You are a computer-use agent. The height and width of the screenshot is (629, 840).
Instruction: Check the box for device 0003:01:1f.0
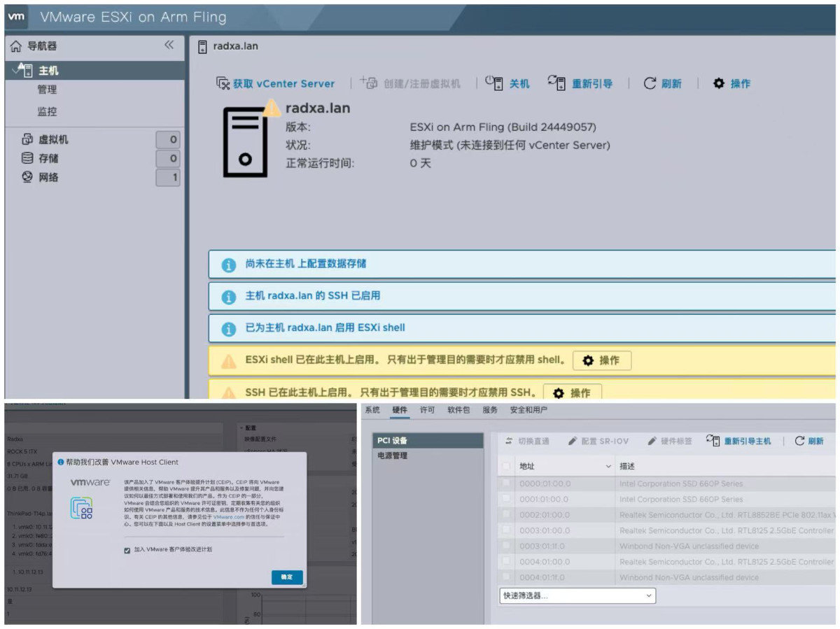[x=507, y=546]
